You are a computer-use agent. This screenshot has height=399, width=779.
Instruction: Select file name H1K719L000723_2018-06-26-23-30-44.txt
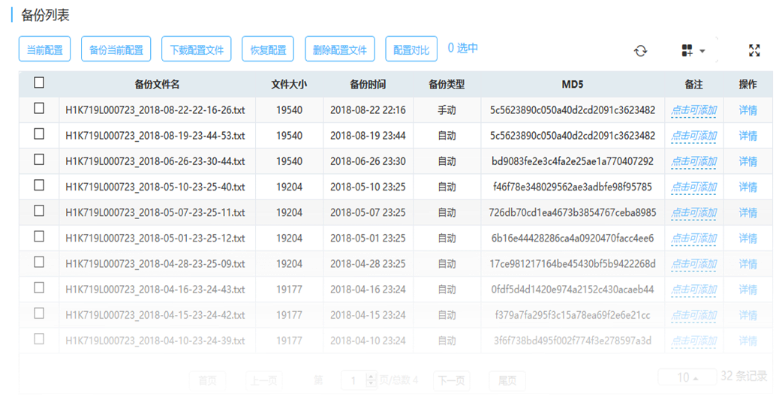(x=155, y=161)
